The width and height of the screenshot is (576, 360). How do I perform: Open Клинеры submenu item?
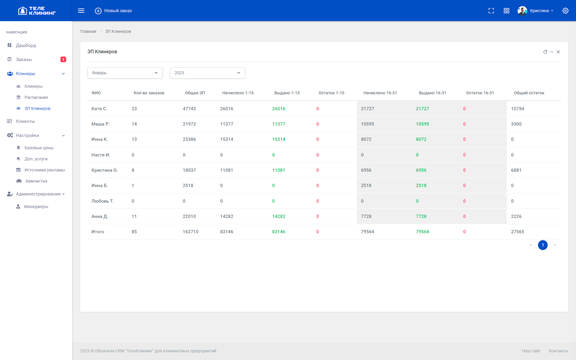click(33, 86)
